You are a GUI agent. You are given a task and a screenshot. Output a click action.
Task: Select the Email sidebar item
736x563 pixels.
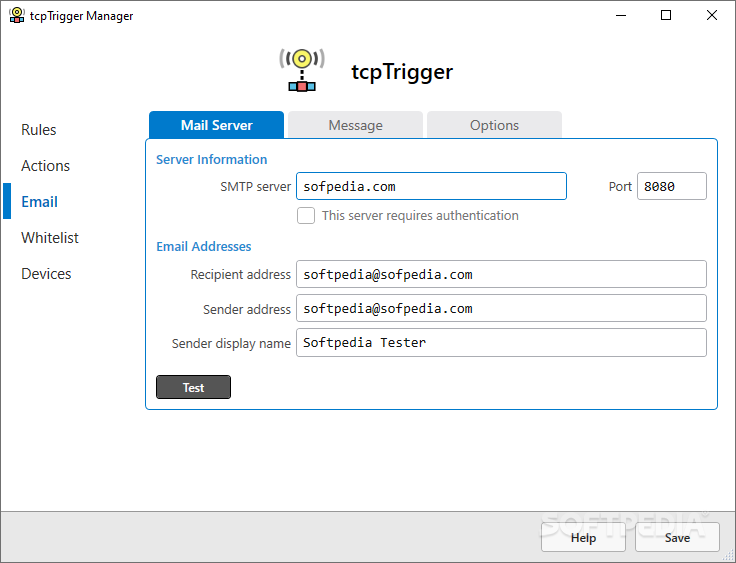click(39, 202)
